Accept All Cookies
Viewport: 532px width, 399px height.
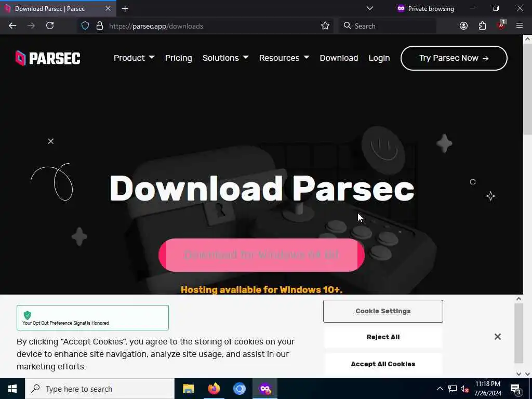coord(383,364)
